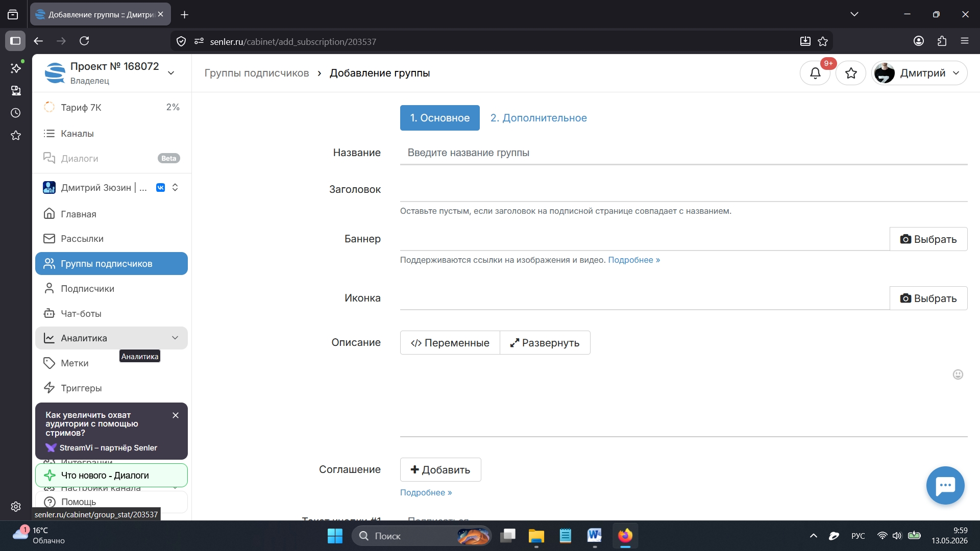Open the StreamVi – партнёр Senler link

pos(102,447)
